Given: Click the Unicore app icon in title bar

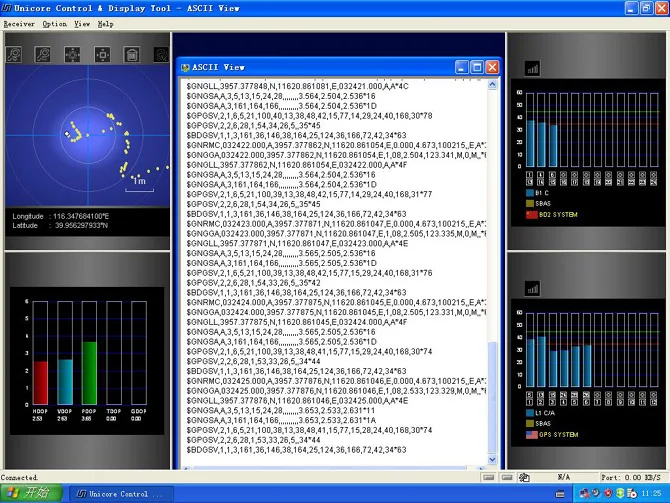Looking at the screenshot, I should click(x=6, y=8).
